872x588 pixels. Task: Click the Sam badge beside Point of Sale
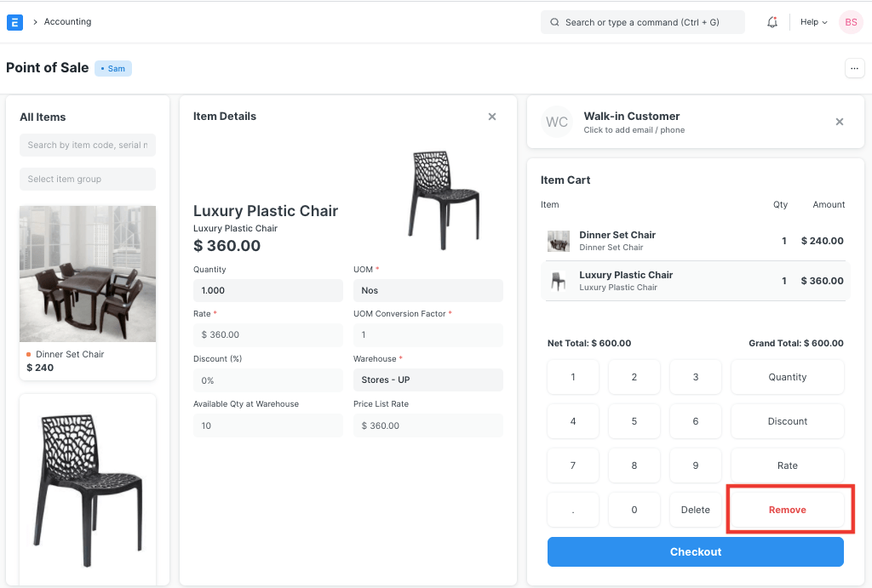click(112, 68)
